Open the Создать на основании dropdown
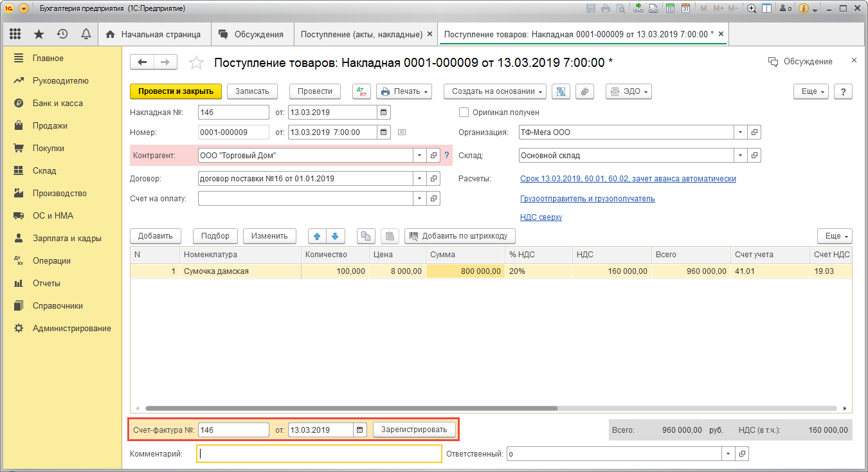Image resolution: width=868 pixels, height=472 pixels. click(x=495, y=91)
